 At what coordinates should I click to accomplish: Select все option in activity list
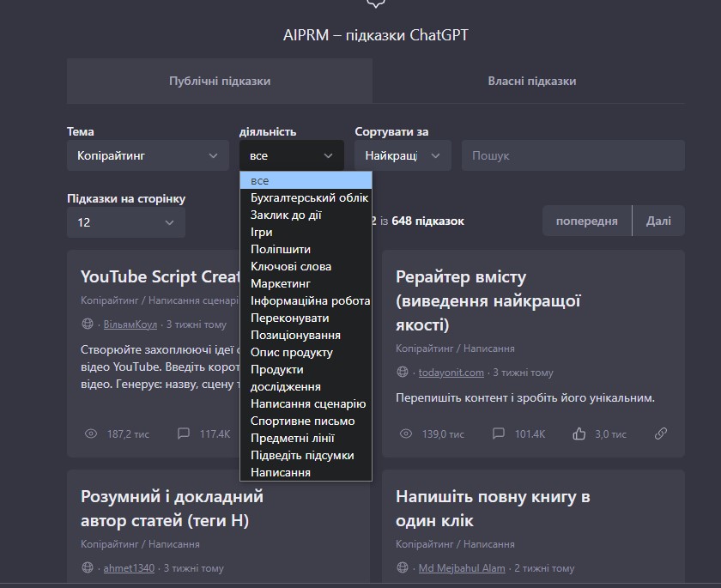coord(306,180)
